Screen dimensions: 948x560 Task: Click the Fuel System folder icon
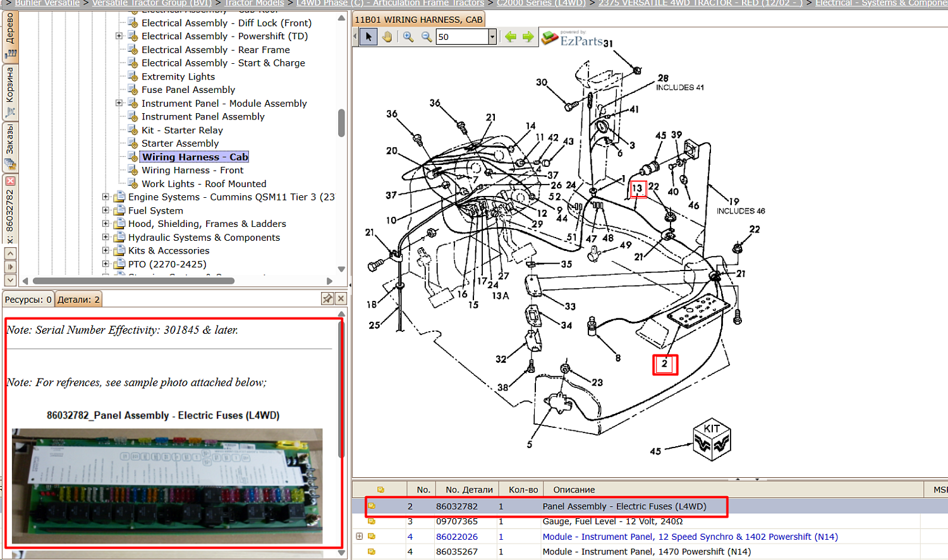coord(119,210)
